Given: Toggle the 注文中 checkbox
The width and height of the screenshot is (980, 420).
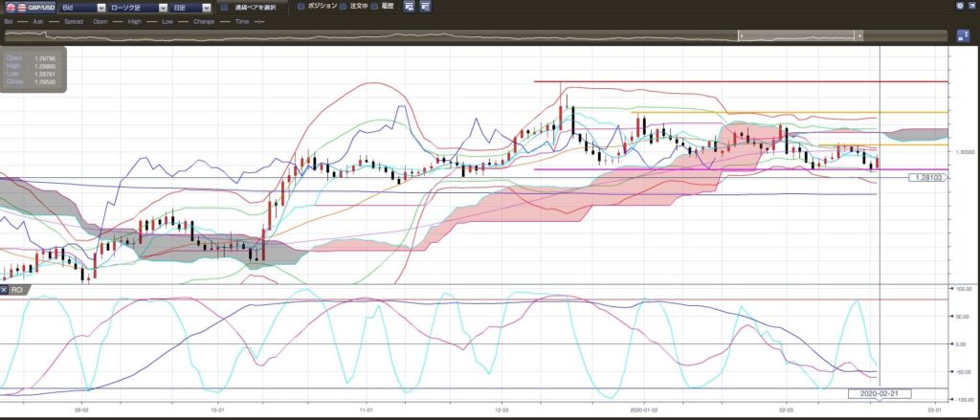Looking at the screenshot, I should tap(343, 7).
